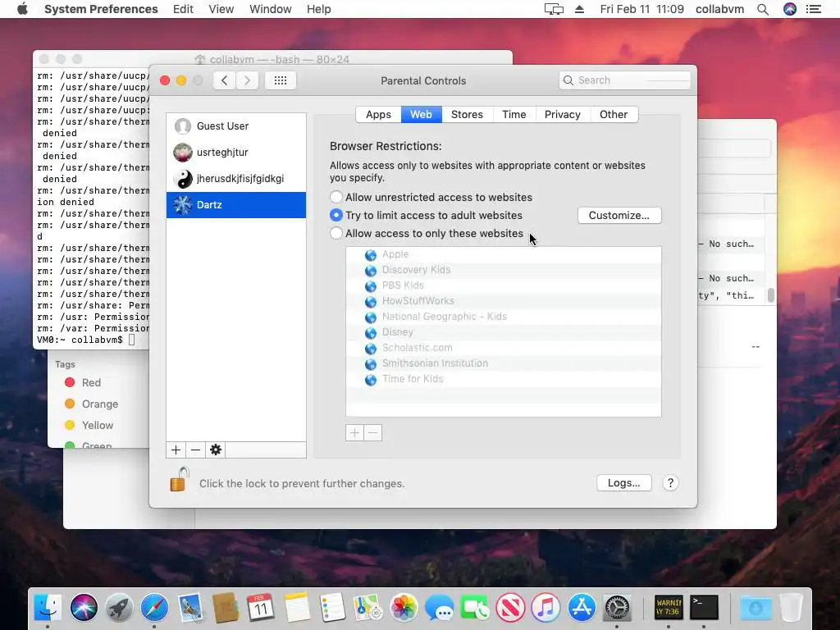Image resolution: width=840 pixels, height=630 pixels.
Task: Open help question mark button
Action: click(670, 483)
